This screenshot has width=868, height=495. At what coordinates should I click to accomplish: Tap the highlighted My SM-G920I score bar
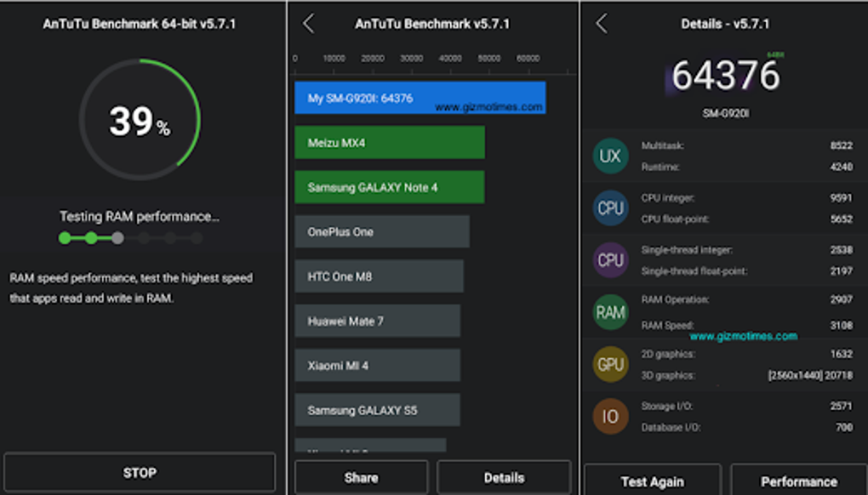coord(420,99)
